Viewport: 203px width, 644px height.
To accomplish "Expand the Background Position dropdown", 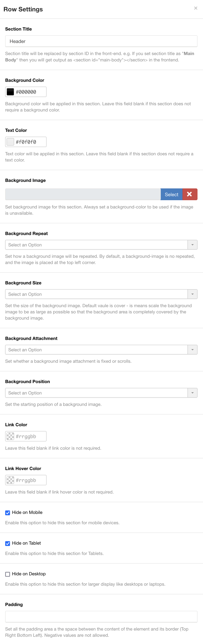I will (192, 393).
